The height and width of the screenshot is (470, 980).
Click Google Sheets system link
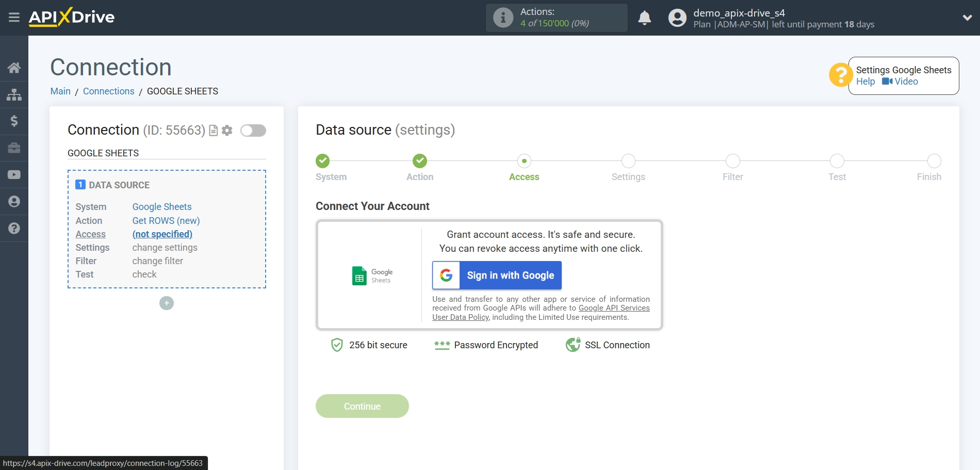[162, 207]
